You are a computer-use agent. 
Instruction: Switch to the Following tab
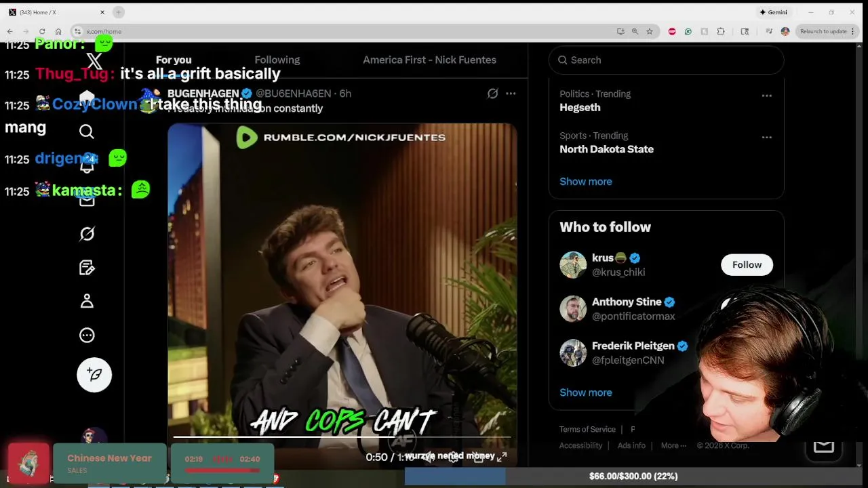(277, 60)
